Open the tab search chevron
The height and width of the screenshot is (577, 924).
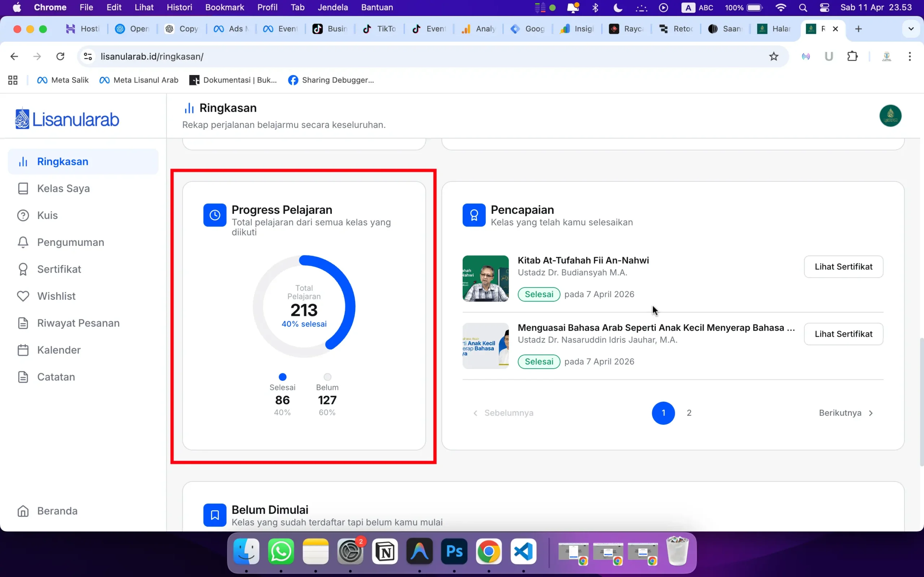(911, 28)
